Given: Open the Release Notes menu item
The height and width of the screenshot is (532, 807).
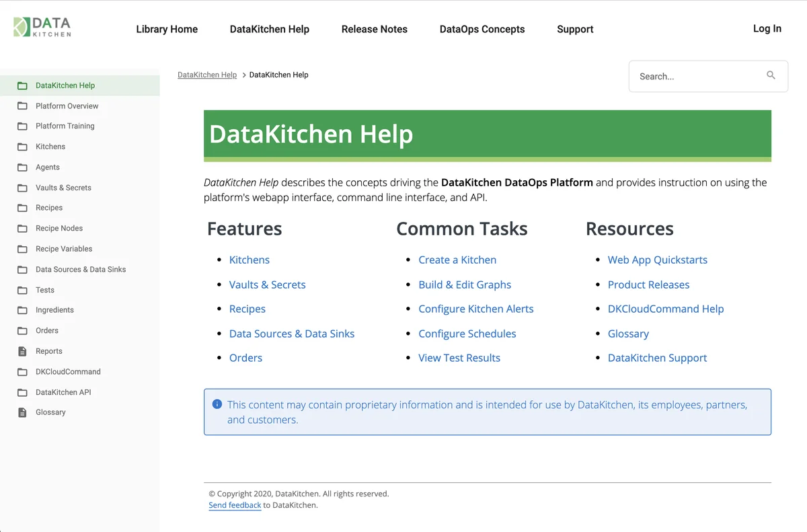Looking at the screenshot, I should pyautogui.click(x=374, y=29).
